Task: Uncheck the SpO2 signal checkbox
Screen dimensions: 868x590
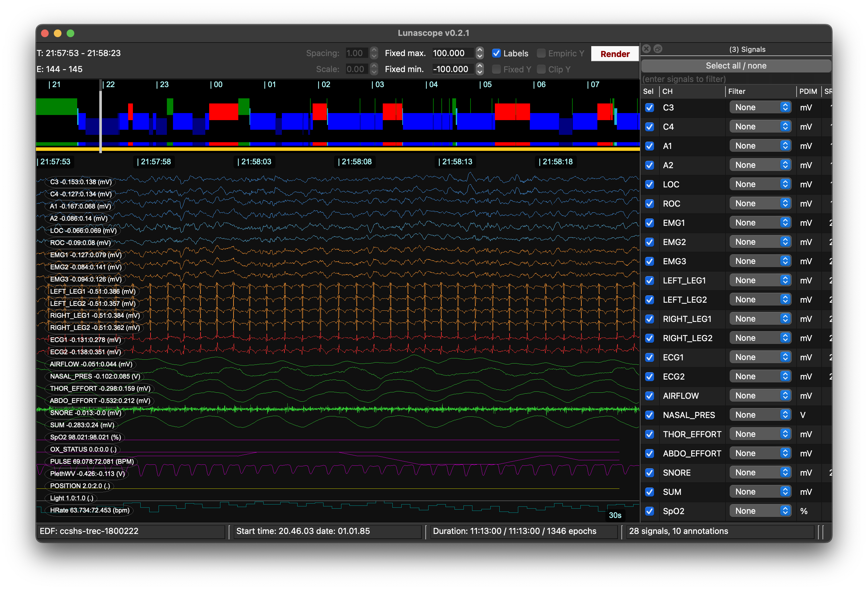Action: tap(650, 511)
